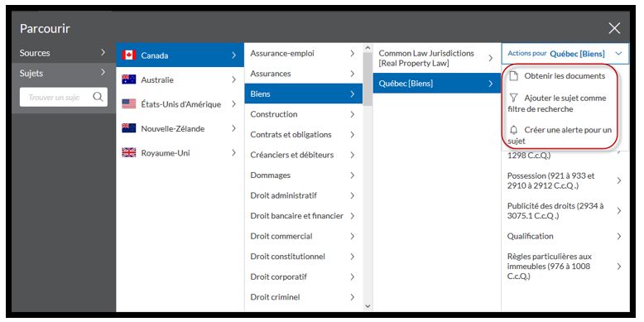Select the Canada flag icon

[128, 55]
